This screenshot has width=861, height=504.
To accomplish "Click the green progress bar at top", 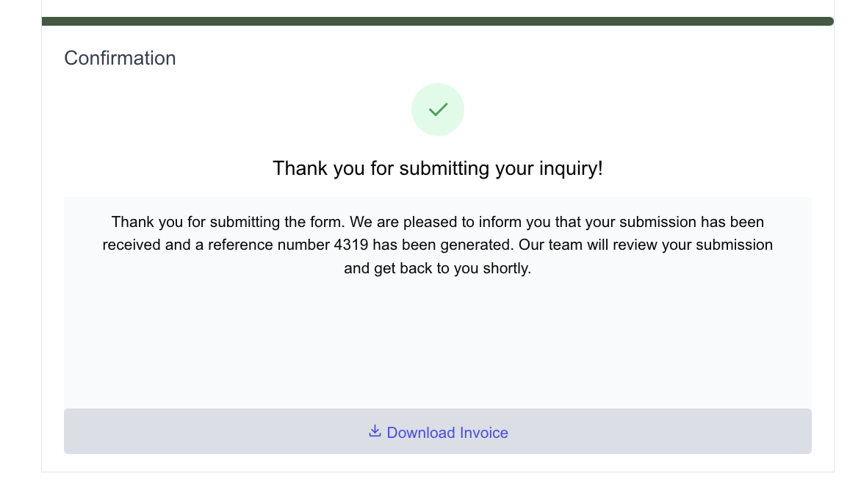I will click(x=437, y=21).
